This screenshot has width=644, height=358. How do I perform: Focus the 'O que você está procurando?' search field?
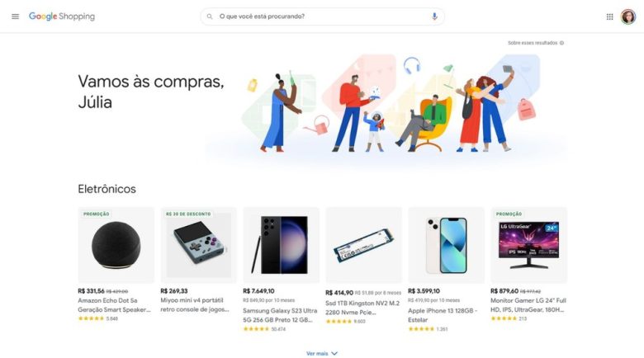[x=322, y=16]
